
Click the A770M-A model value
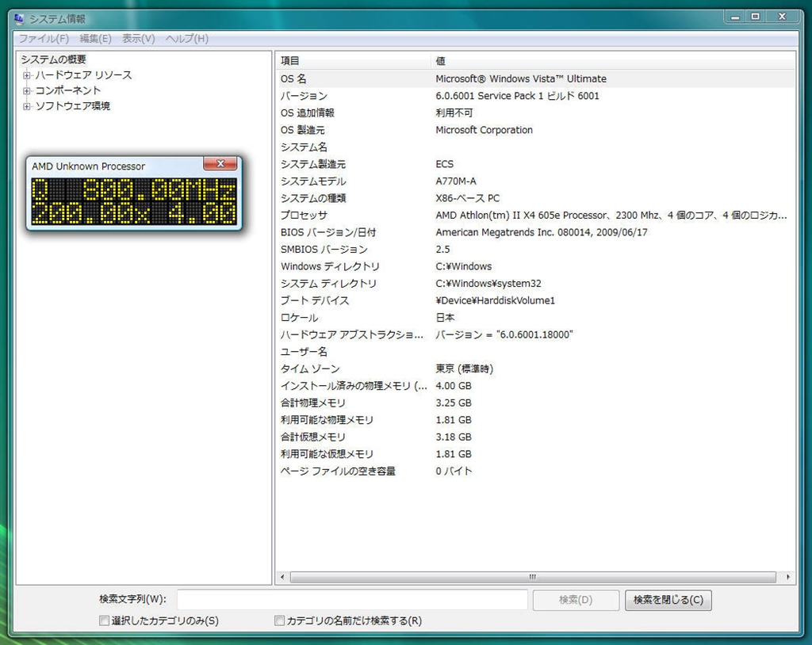coord(456,181)
